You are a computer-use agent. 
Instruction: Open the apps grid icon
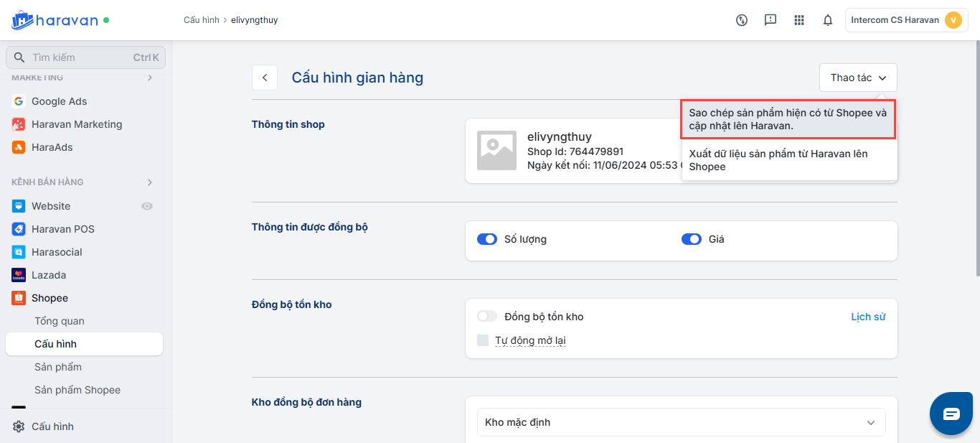(x=799, y=20)
